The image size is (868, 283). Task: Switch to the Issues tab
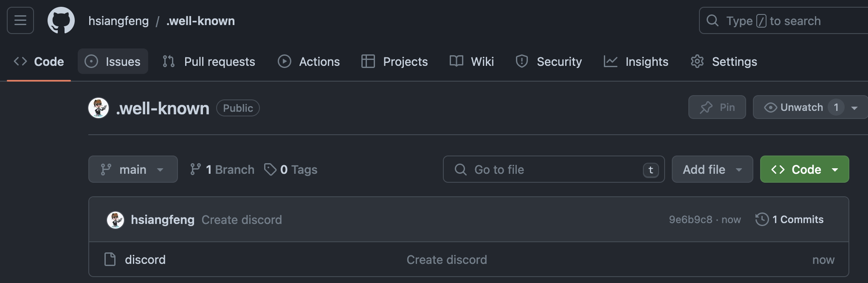pyautogui.click(x=113, y=62)
